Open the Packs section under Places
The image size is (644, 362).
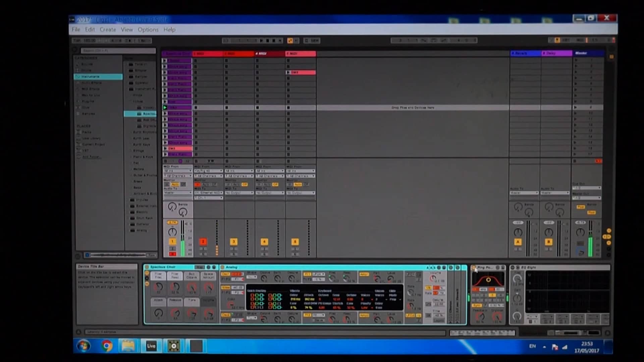[87, 132]
